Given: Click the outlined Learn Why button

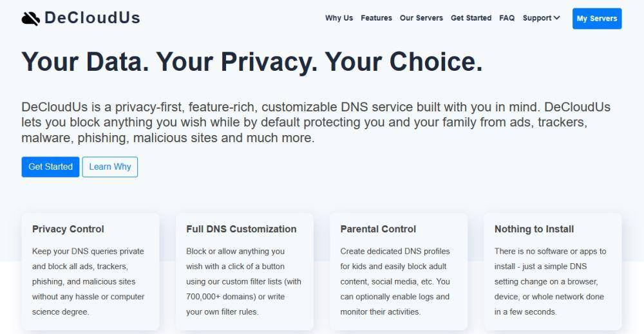Looking at the screenshot, I should (x=110, y=167).
